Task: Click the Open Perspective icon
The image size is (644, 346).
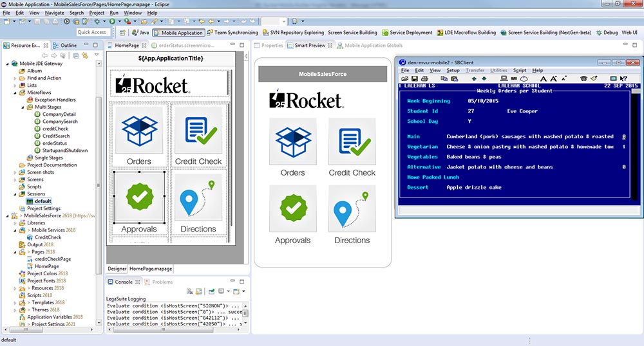Action: (x=122, y=32)
